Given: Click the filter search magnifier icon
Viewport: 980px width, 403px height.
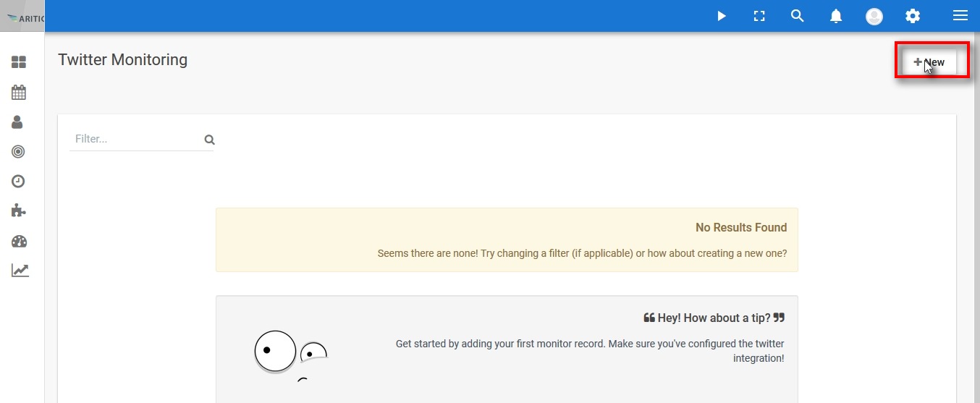Looking at the screenshot, I should [209, 140].
